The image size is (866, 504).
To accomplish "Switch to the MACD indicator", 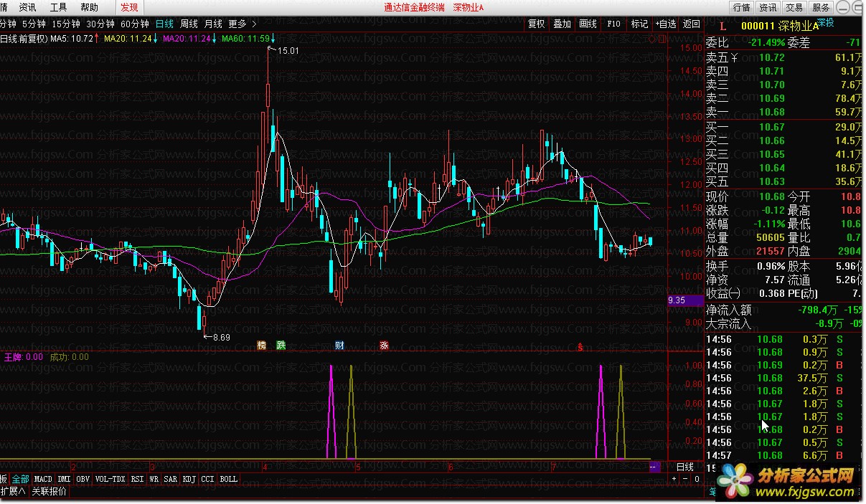I will (x=43, y=479).
